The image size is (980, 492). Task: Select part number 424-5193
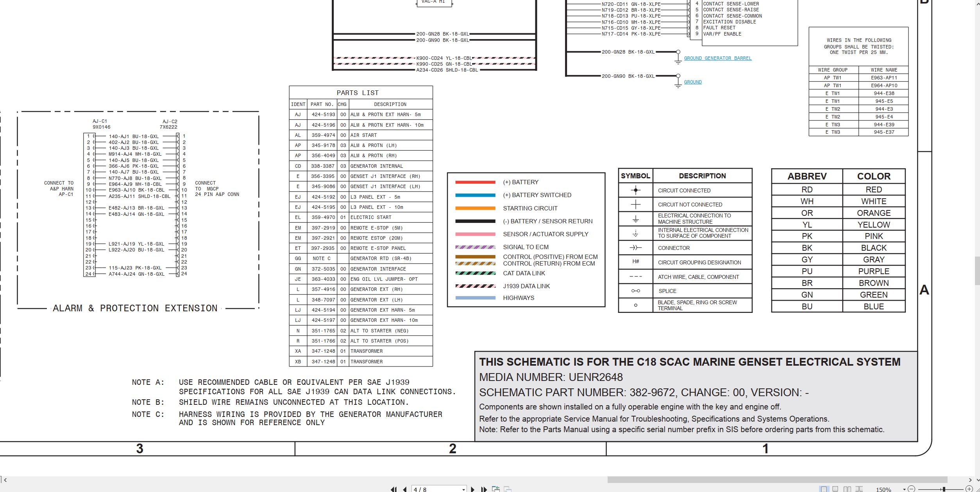(x=323, y=115)
